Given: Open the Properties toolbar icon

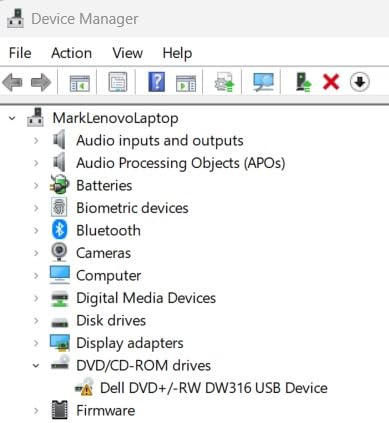Looking at the screenshot, I should pyautogui.click(x=118, y=82).
